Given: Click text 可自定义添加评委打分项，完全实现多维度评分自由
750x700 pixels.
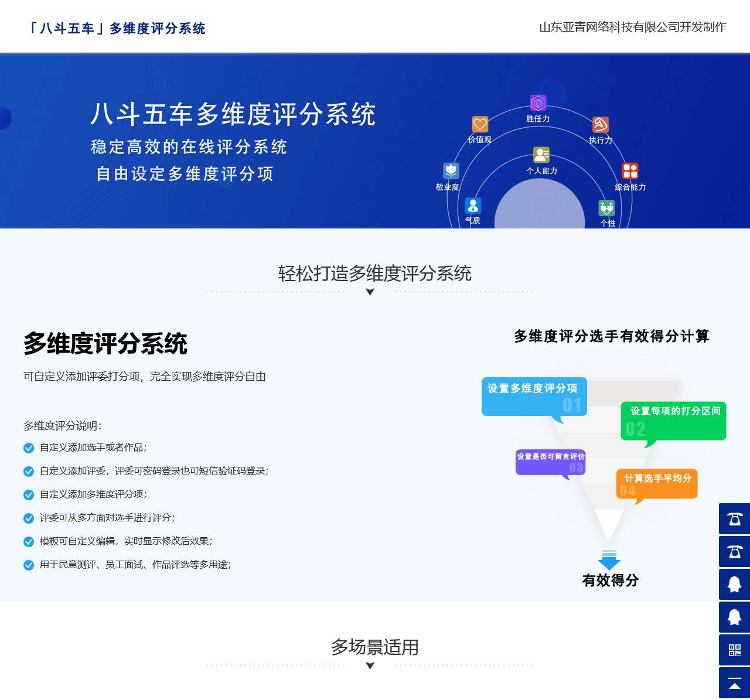Looking at the screenshot, I should click(x=145, y=376).
